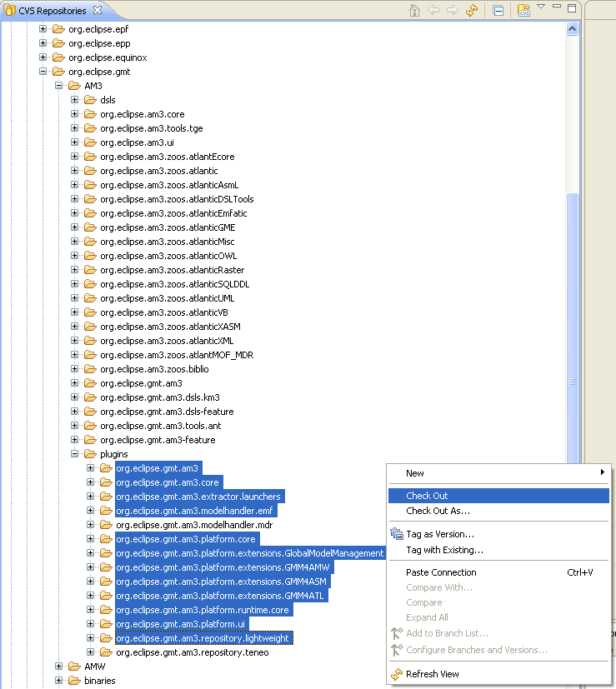The height and width of the screenshot is (689, 616).
Task: Click the scrollbar up arrow
Action: pos(572,29)
